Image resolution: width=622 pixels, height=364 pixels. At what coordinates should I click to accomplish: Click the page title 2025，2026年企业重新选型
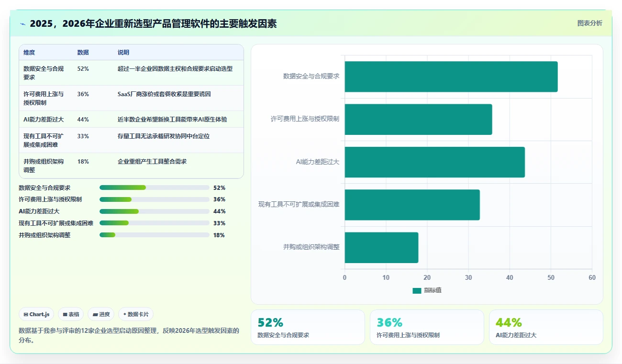click(x=153, y=23)
